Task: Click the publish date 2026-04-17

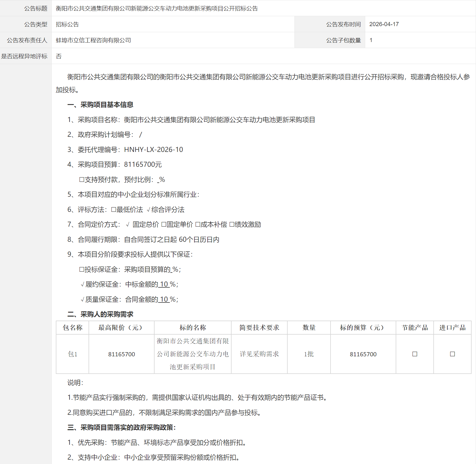Action: pos(384,24)
